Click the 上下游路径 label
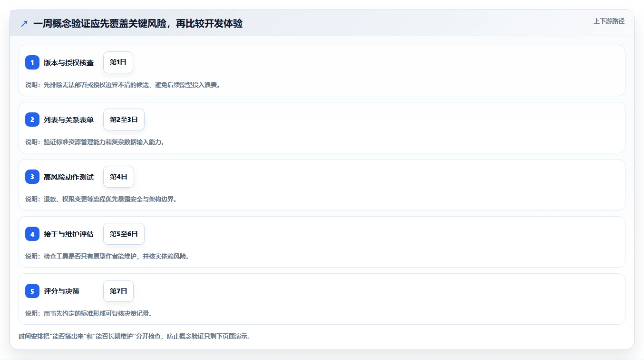 609,21
